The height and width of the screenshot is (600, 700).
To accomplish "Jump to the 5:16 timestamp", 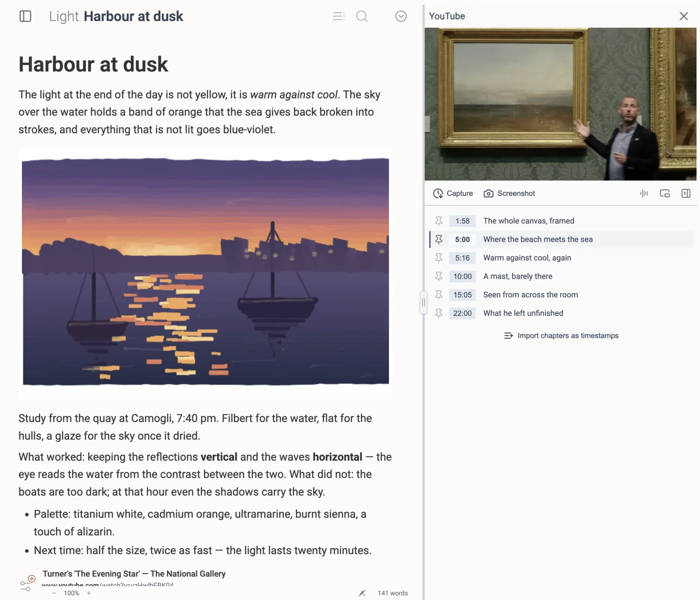I will pos(462,258).
